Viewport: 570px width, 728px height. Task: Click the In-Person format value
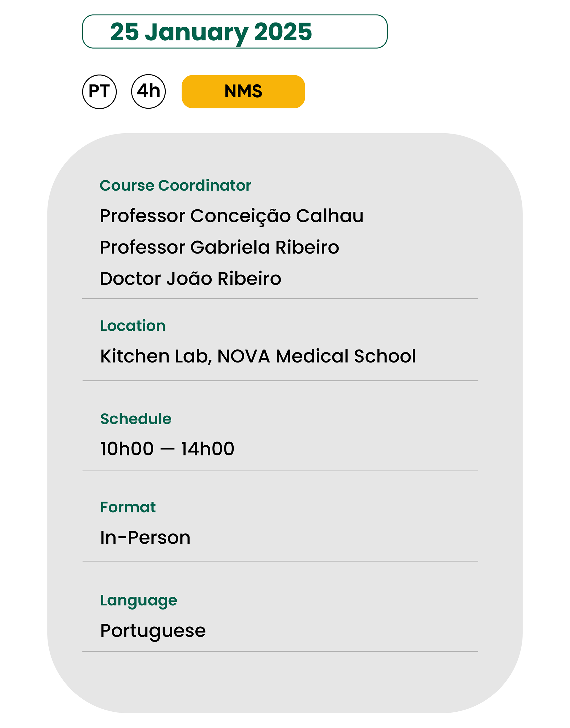click(x=145, y=538)
